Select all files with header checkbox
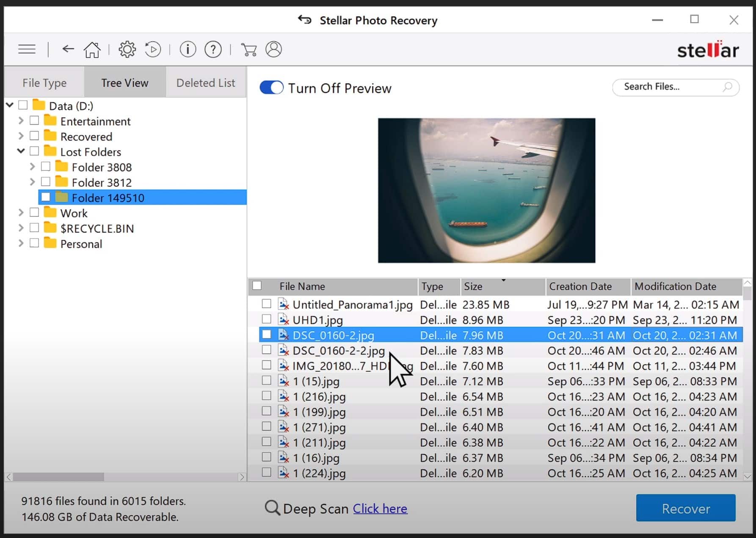Screen dimensions: 756x538 257,285
